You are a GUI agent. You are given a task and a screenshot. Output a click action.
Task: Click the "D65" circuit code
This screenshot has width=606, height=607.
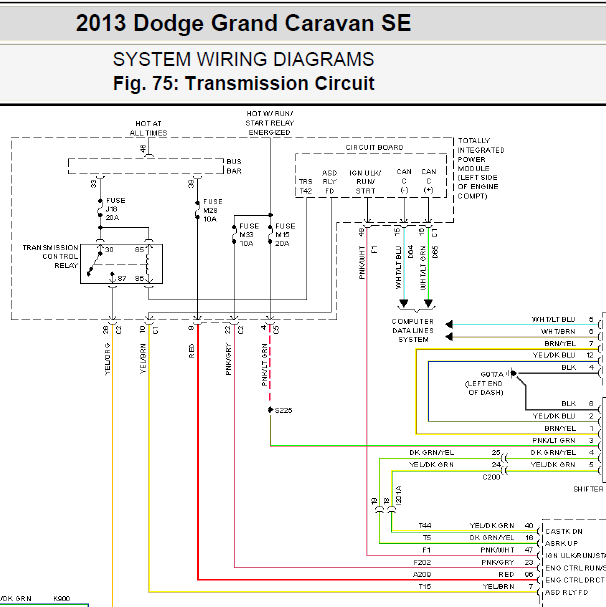pyautogui.click(x=435, y=252)
